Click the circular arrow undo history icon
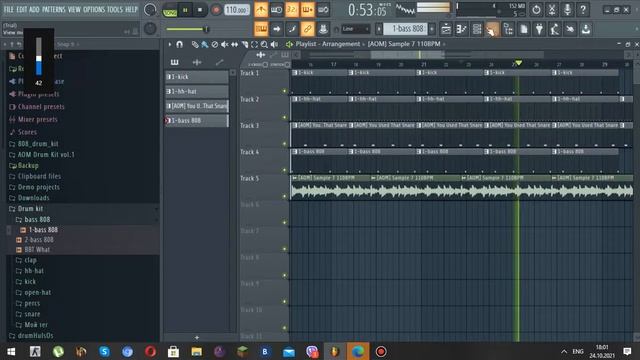 click(536, 9)
